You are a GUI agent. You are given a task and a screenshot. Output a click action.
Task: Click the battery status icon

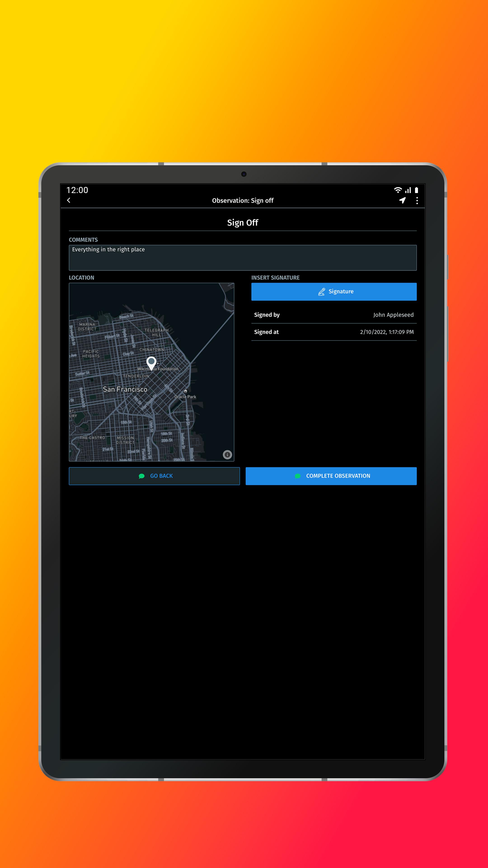click(416, 190)
